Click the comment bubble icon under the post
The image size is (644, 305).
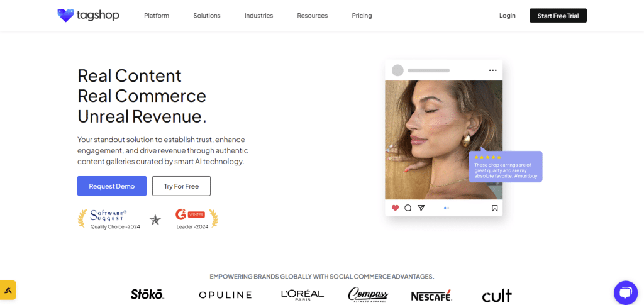tap(408, 208)
